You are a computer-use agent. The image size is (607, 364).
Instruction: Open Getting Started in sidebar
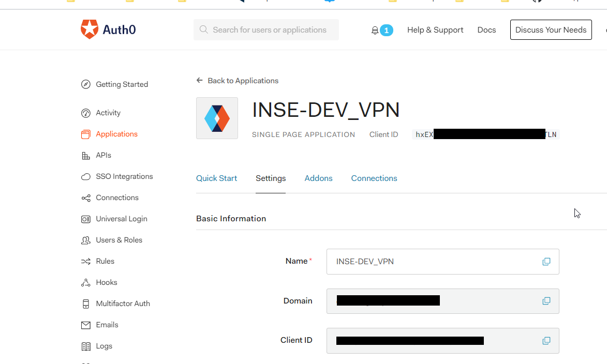click(122, 84)
